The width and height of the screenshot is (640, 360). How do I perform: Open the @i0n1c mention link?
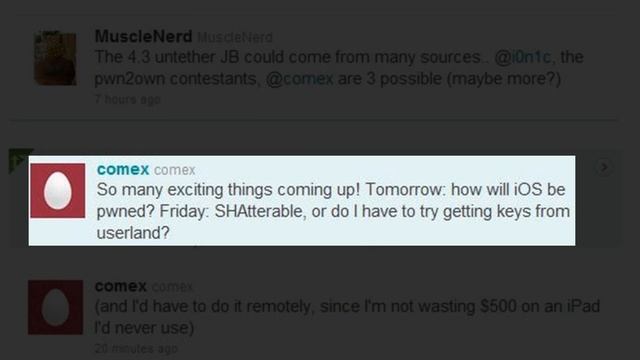pos(523,57)
